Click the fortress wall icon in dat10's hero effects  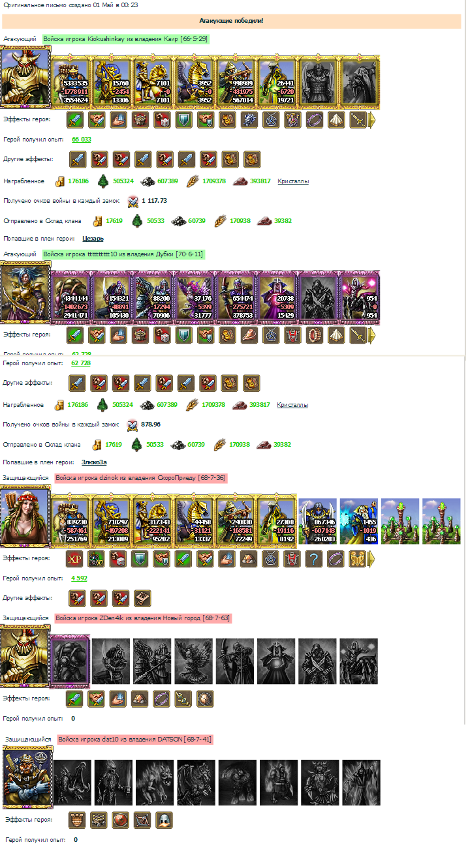click(x=78, y=820)
